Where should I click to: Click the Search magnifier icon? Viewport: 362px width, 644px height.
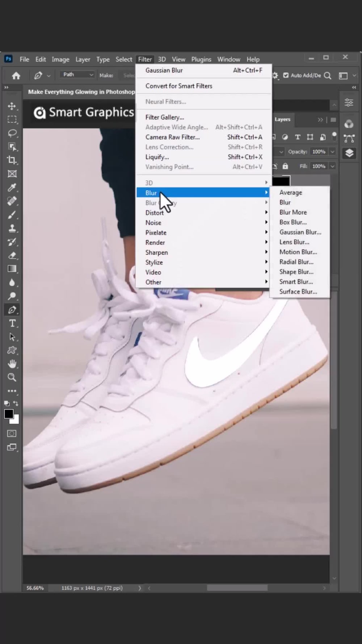point(327,75)
